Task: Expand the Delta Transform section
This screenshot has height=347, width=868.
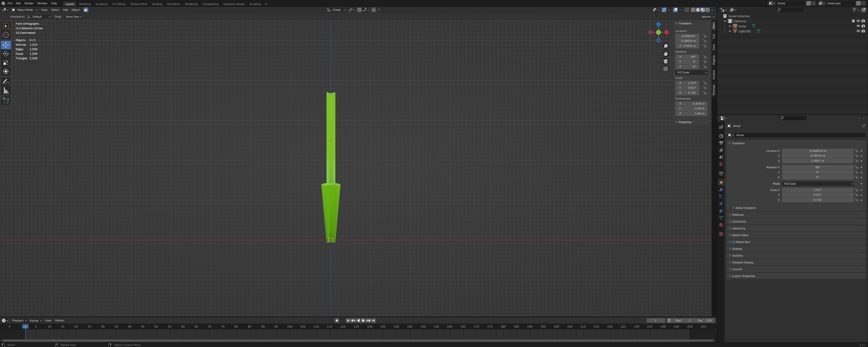Action: coord(745,208)
